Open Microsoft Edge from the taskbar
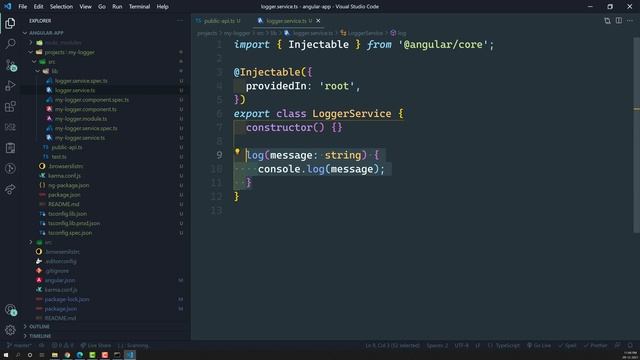 (80, 355)
